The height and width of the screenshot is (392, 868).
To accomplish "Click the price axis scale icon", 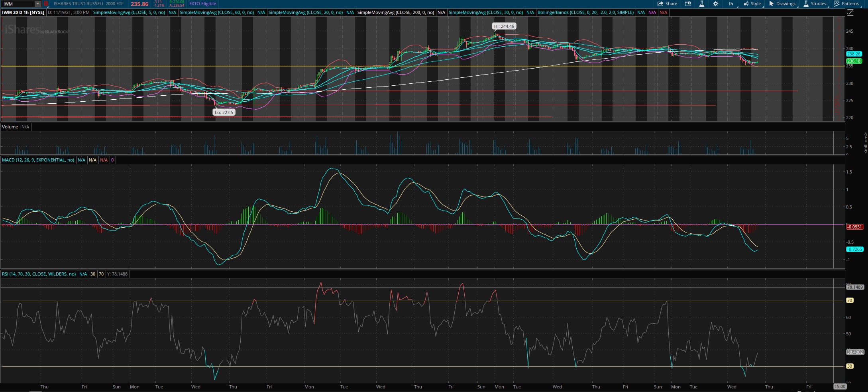I will click(850, 13).
